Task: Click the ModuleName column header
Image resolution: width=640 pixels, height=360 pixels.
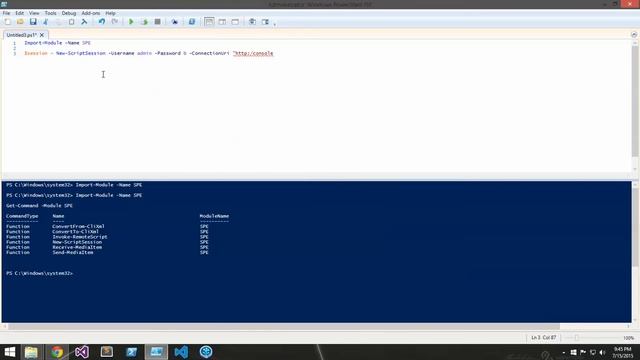Action: 214,216
